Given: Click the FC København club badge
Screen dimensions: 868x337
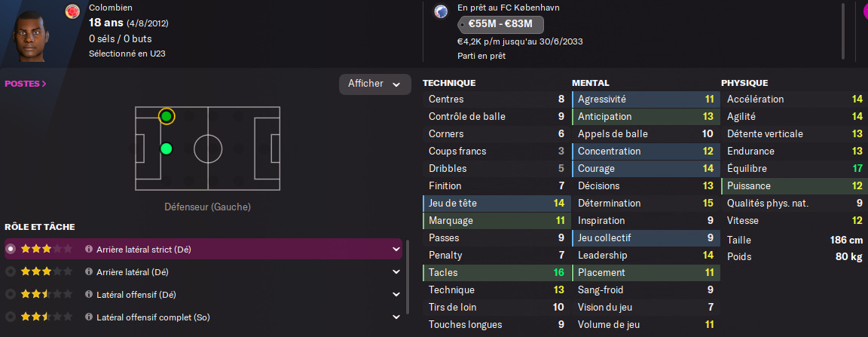Looking at the screenshot, I should click(441, 11).
